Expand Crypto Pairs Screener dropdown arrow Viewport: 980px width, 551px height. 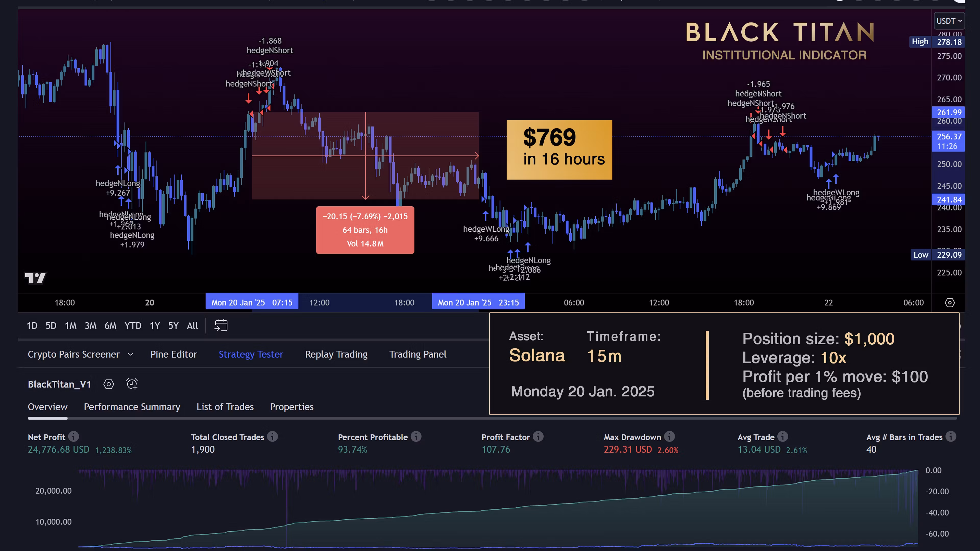[130, 354]
